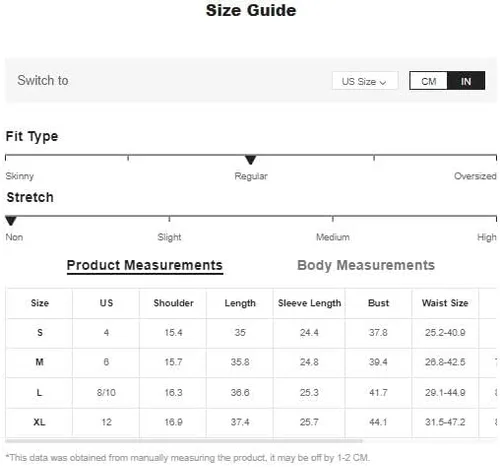Open the Body Measurements tab
The width and height of the screenshot is (500, 467).
(366, 265)
